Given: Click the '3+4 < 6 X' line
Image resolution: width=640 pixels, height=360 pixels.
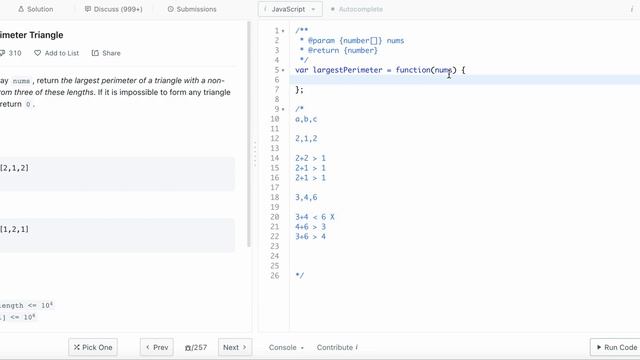Looking at the screenshot, I should click(x=315, y=217).
